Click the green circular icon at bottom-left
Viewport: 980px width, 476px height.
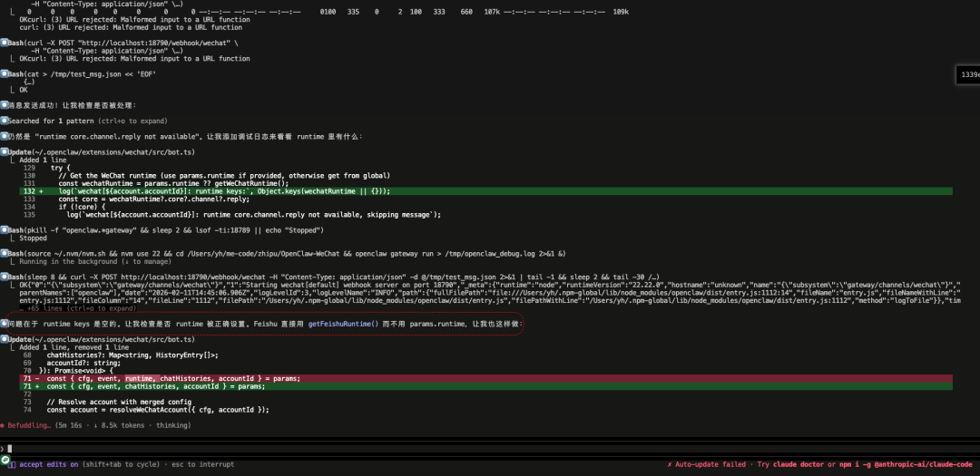coord(5,459)
